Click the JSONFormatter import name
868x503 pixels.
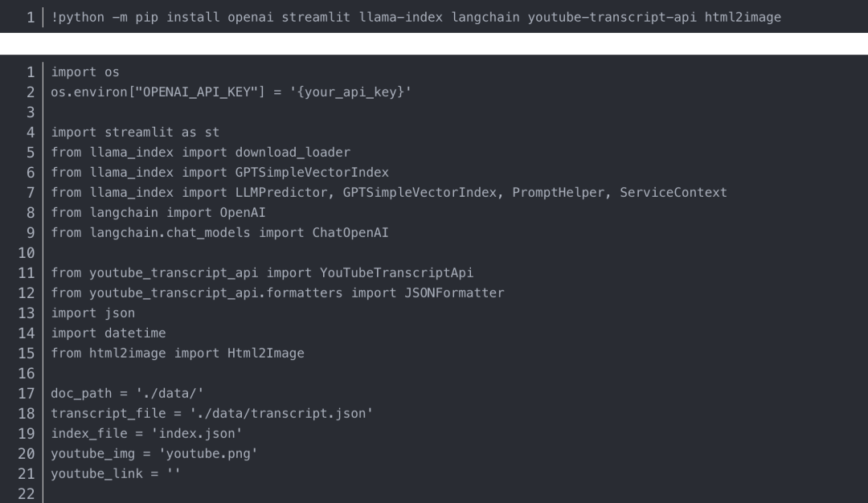454,292
